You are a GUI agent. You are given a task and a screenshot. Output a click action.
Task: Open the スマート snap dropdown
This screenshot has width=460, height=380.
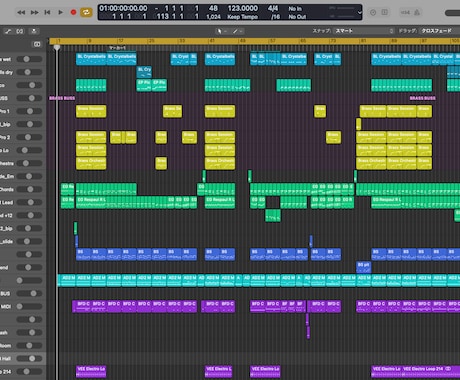[x=364, y=31]
